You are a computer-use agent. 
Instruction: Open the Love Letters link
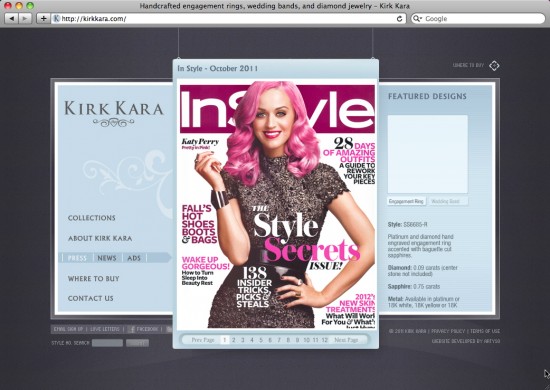pyautogui.click(x=105, y=329)
